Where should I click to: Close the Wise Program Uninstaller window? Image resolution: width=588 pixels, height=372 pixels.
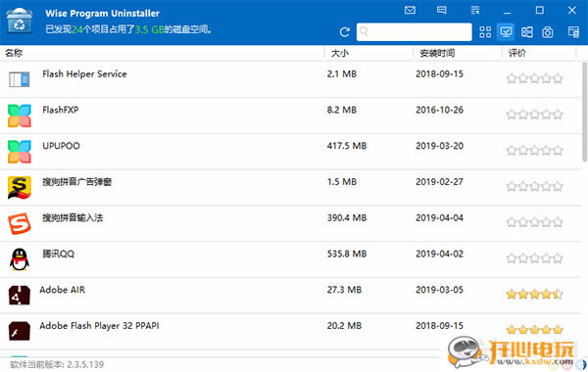pyautogui.click(x=572, y=10)
